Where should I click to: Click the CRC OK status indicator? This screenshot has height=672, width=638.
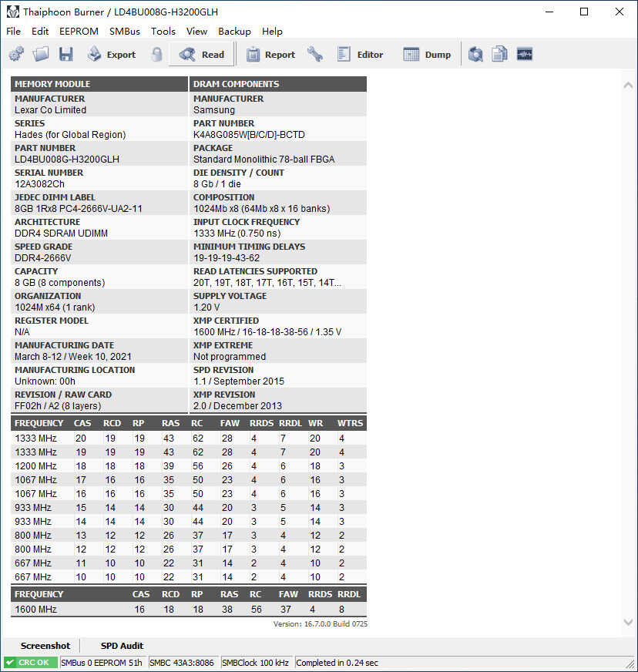pyautogui.click(x=30, y=662)
